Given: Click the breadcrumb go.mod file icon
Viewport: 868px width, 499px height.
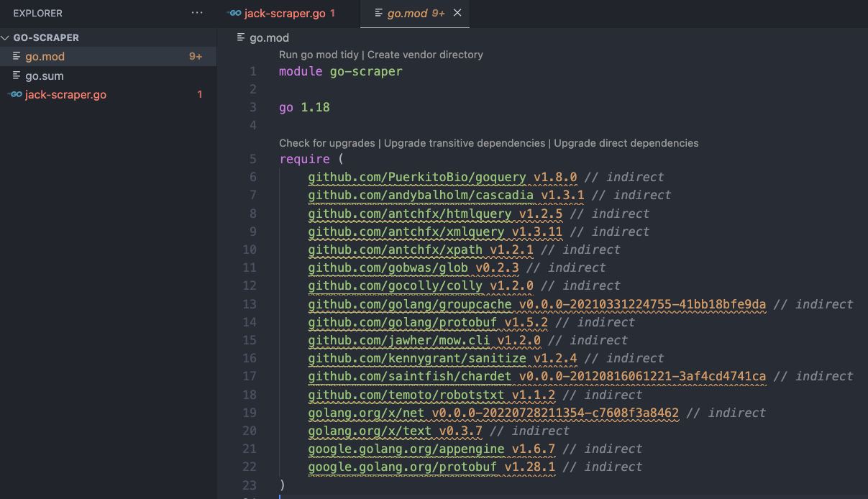Looking at the screenshot, I should [x=241, y=37].
